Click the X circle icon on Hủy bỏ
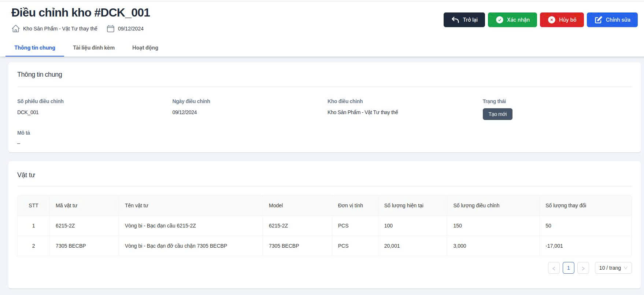Screen dimensions: 644x295 (x=551, y=20)
